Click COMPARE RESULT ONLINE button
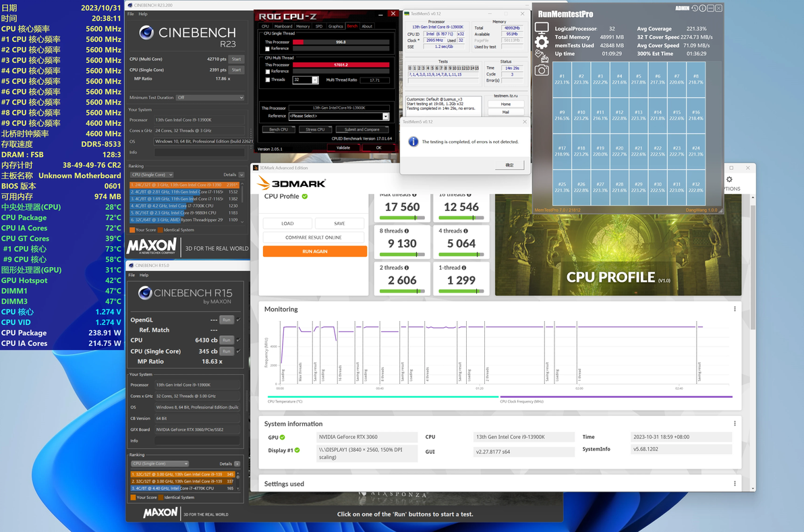804x532 pixels. tap(313, 237)
